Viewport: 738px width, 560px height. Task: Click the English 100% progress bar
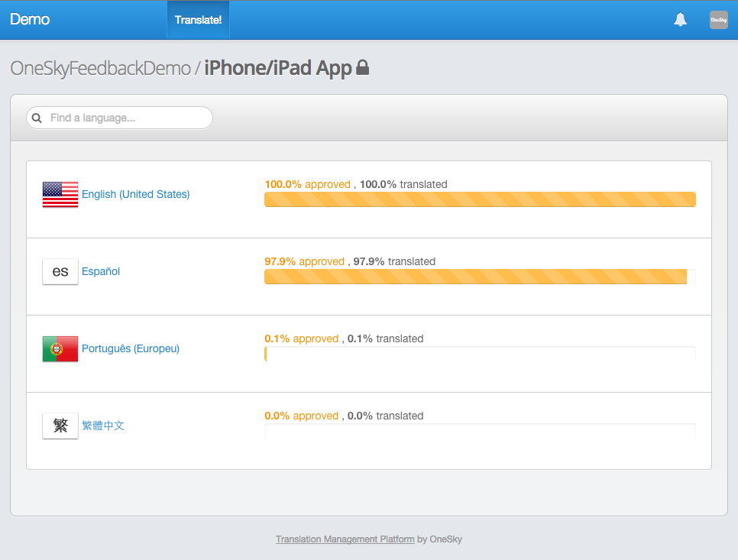click(x=480, y=199)
